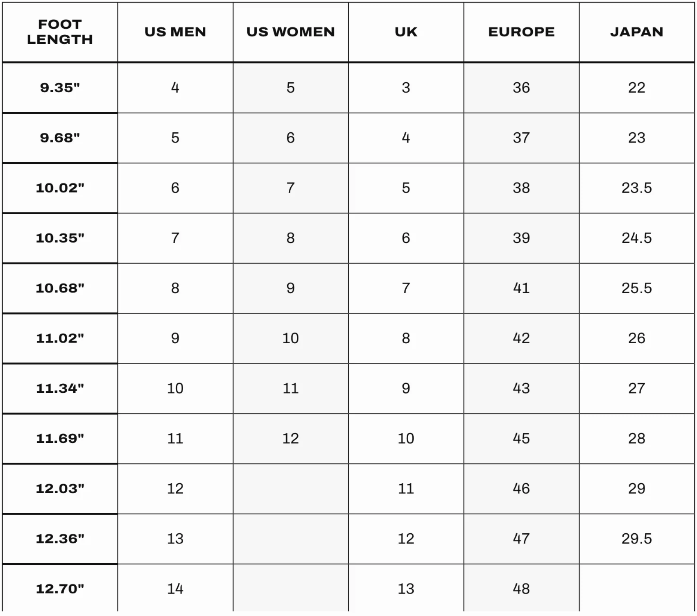The width and height of the screenshot is (697, 616).
Task: Click the US WOMEN column header
Action: [291, 32]
